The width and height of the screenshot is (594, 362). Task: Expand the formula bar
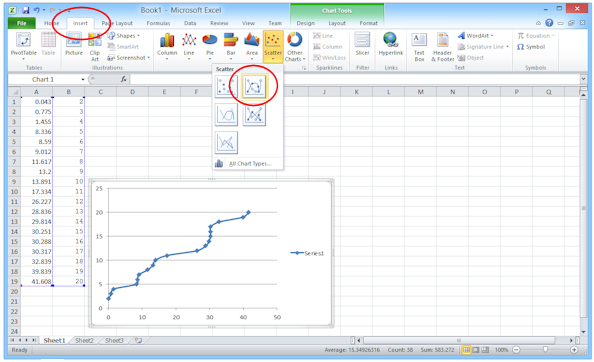pos(583,79)
